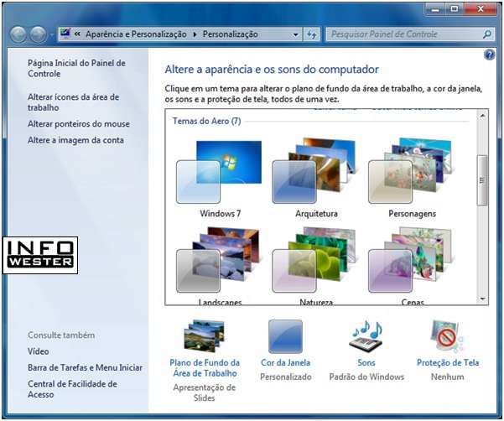
Task: Maximize the Personalização window
Action: click(x=454, y=9)
